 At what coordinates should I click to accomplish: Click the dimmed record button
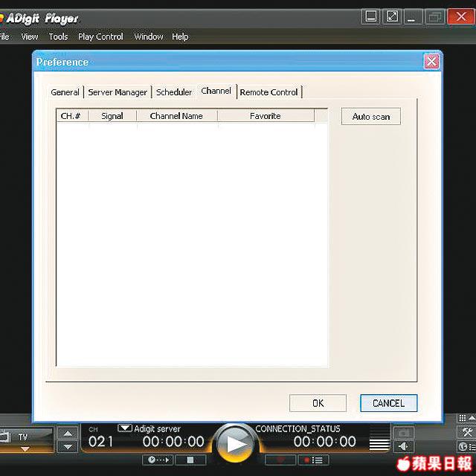[x=280, y=460]
